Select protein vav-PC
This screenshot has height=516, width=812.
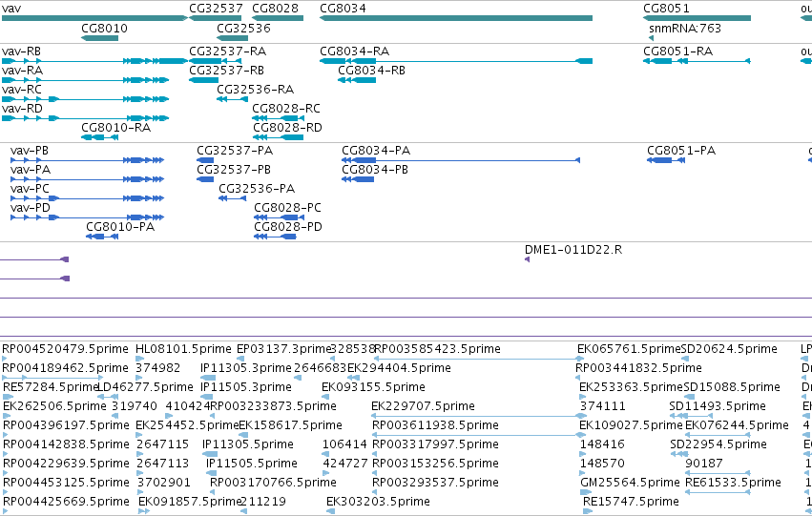[88, 198]
